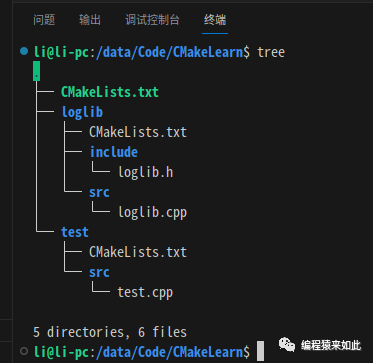Select the 调试控制台 tab
This screenshot has height=363, width=373.
152,20
